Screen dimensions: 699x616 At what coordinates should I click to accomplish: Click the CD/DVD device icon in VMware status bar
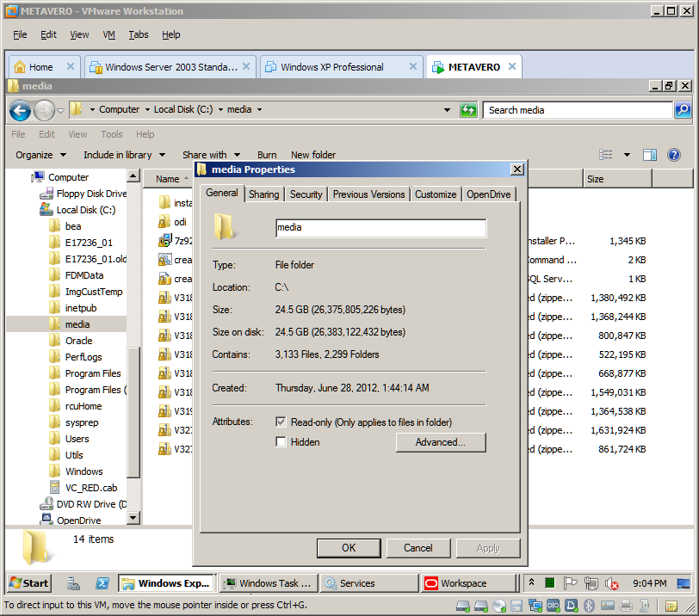click(x=499, y=606)
